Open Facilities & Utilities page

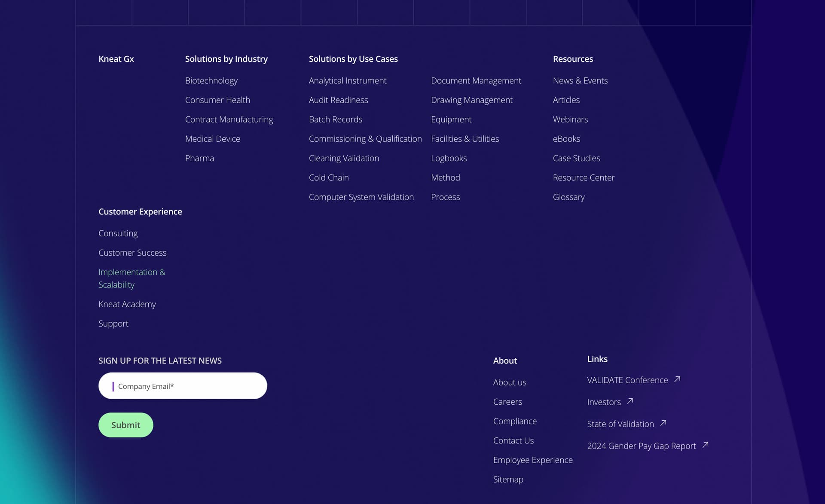(465, 139)
